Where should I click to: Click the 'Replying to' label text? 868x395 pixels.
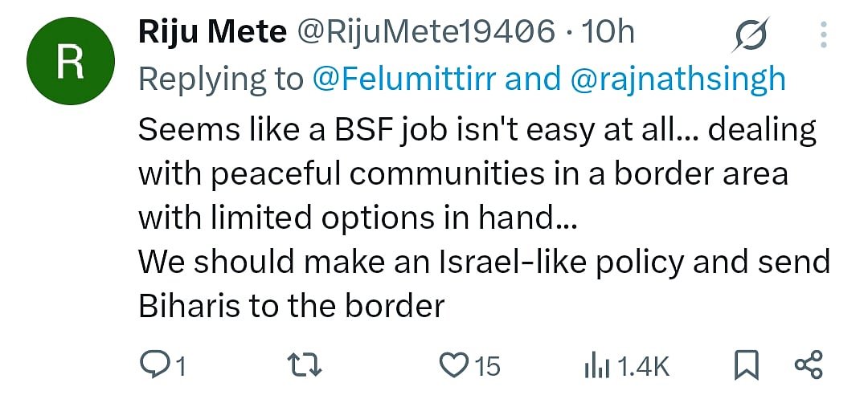220,79
